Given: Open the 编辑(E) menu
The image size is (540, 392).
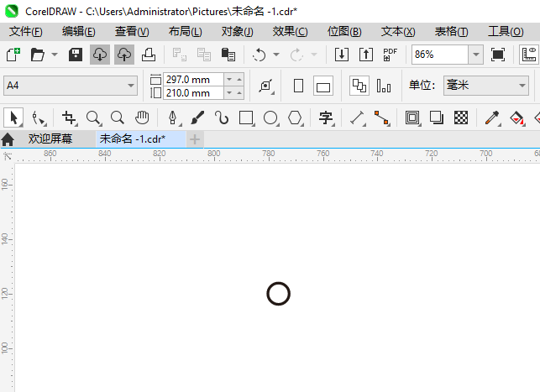Looking at the screenshot, I should tap(78, 32).
